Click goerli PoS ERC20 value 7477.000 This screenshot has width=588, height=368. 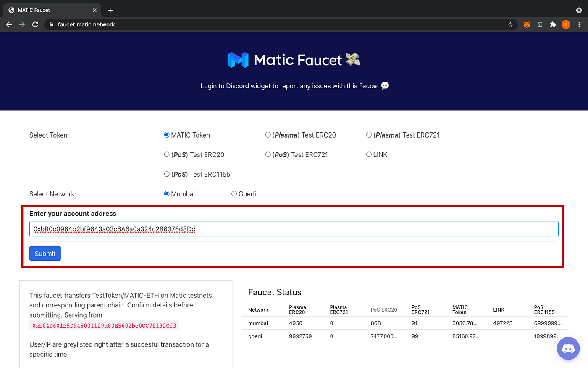(384, 336)
